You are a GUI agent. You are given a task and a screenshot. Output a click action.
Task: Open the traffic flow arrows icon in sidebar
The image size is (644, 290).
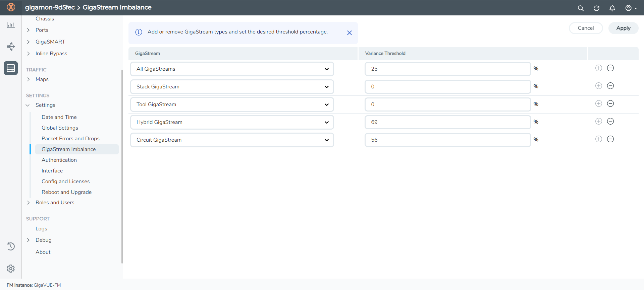coord(11,46)
